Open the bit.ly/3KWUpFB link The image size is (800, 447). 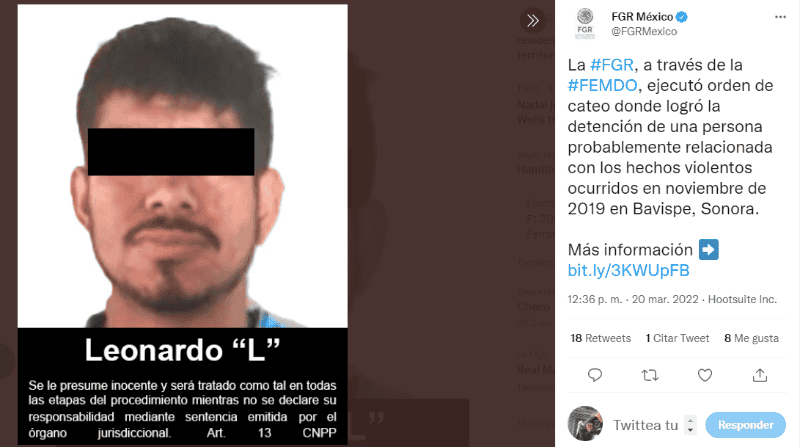pos(629,270)
